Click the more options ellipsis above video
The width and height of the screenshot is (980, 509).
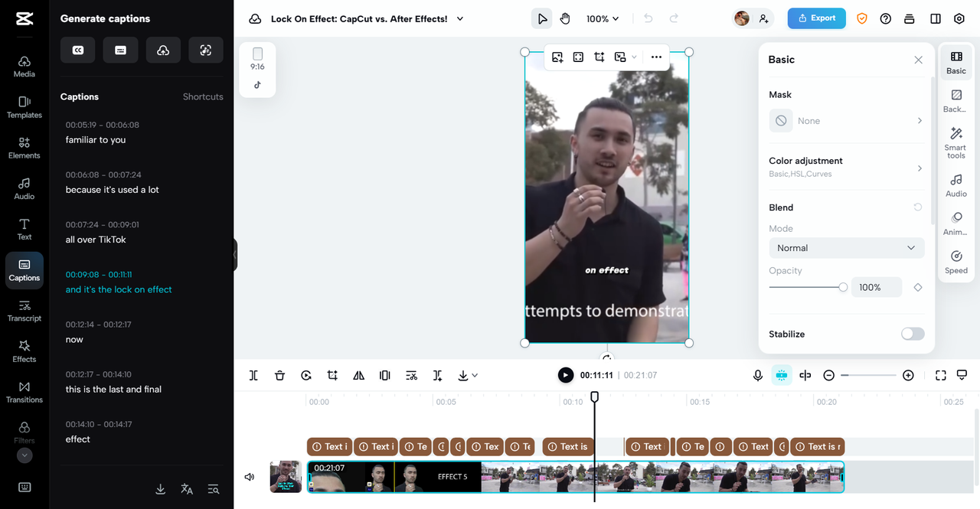pyautogui.click(x=656, y=57)
